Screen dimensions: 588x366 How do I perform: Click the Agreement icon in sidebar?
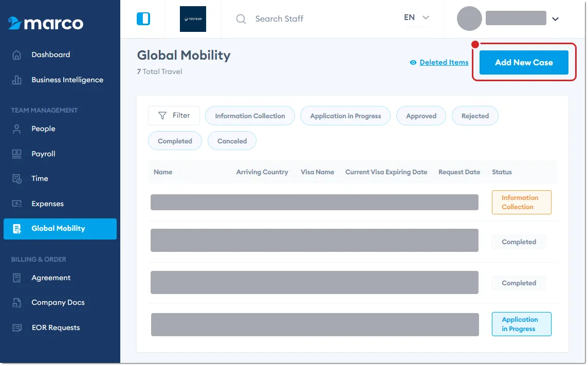16,278
